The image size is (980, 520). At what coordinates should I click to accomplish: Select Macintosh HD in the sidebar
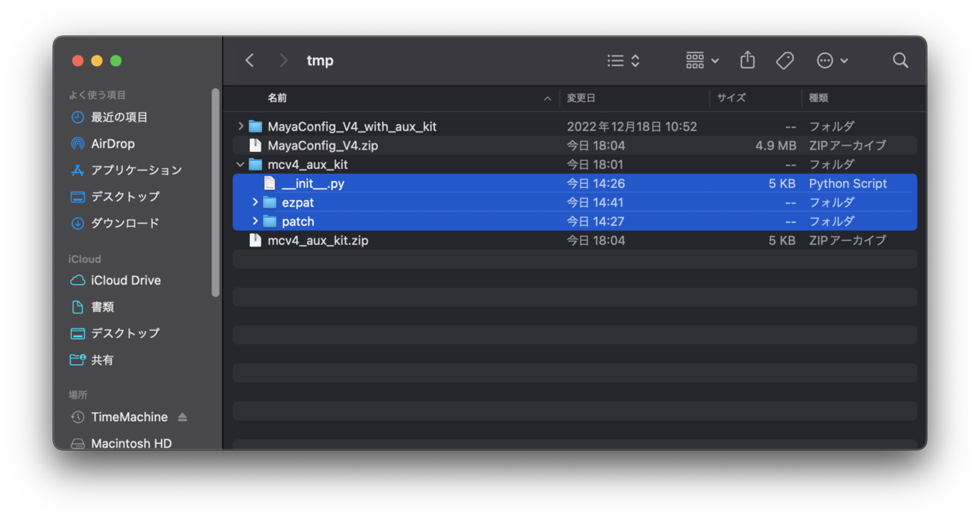click(131, 443)
